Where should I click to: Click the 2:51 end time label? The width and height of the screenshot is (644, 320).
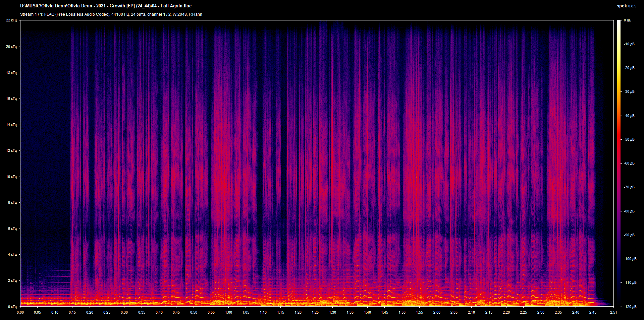click(x=613, y=312)
